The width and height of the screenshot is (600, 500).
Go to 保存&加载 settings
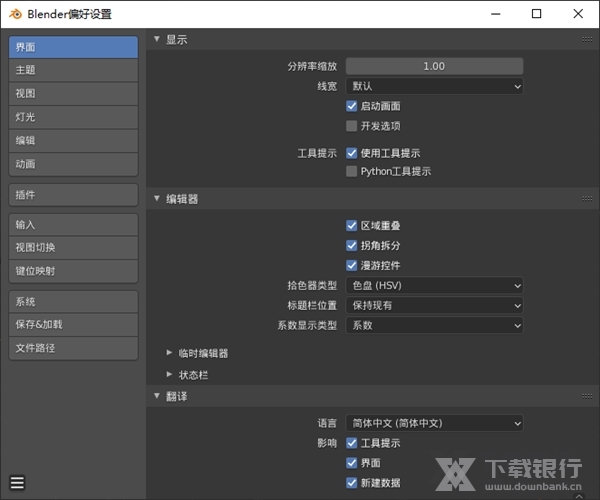coord(73,324)
